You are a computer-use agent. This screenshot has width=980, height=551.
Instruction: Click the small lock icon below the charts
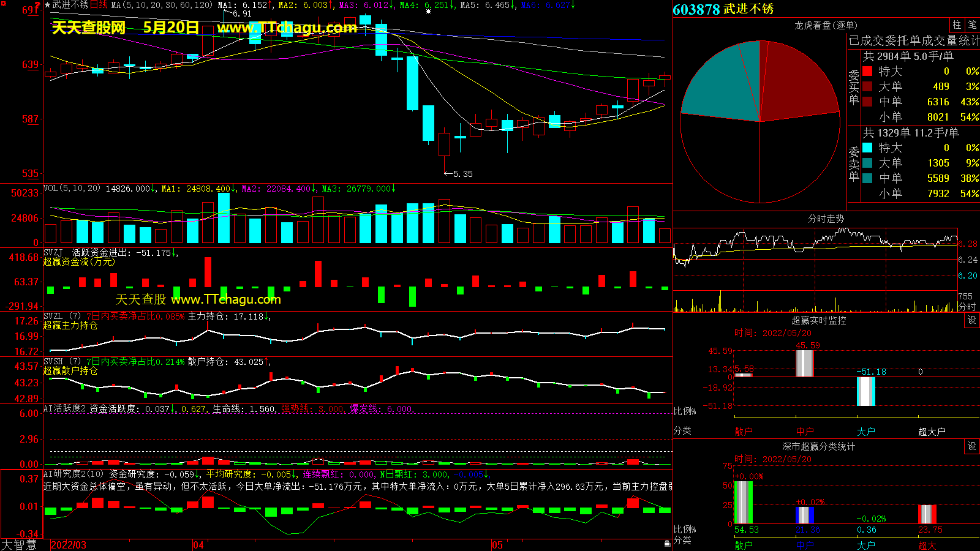(667, 543)
